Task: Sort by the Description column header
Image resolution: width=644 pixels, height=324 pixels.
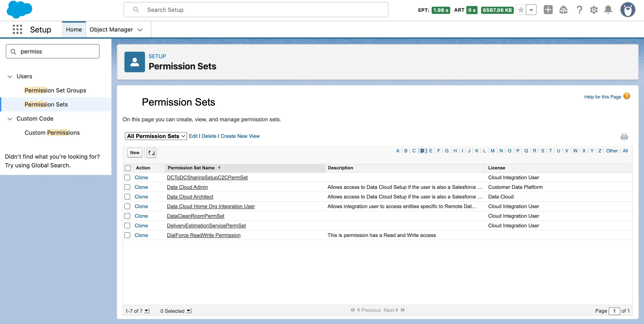Action: [341, 168]
